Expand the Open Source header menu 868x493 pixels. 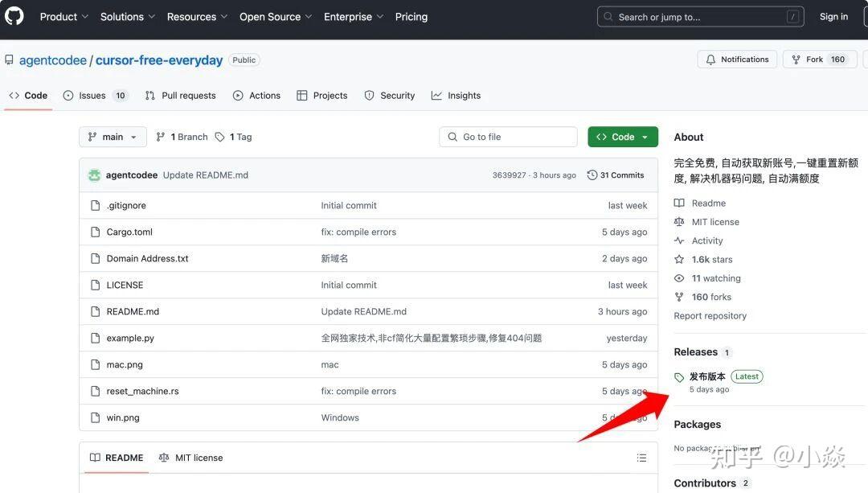pos(276,17)
